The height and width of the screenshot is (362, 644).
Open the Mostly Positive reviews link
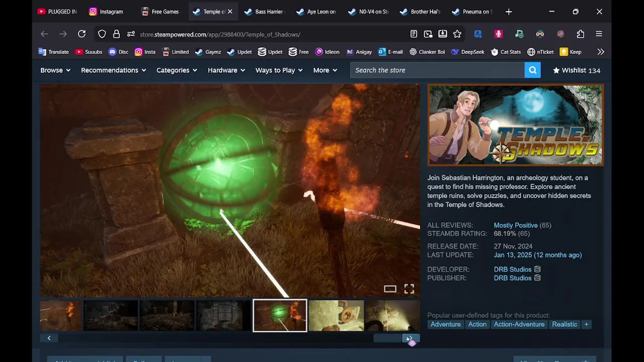(516, 225)
